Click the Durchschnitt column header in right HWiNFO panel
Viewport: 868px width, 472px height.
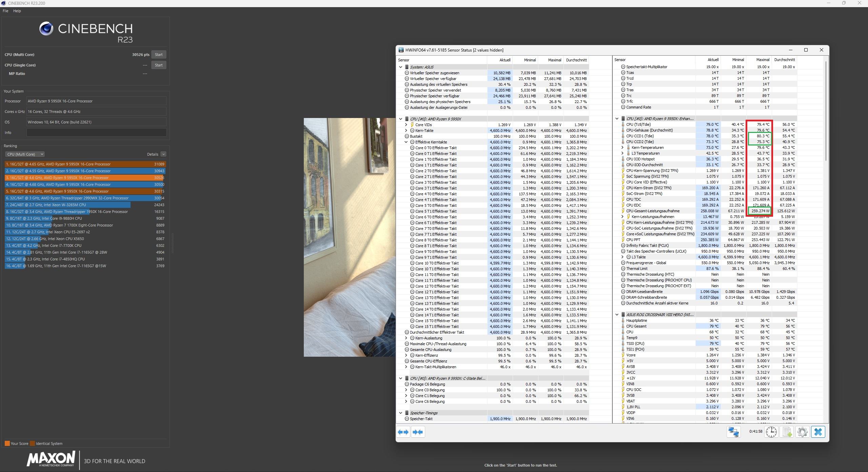[x=784, y=60]
